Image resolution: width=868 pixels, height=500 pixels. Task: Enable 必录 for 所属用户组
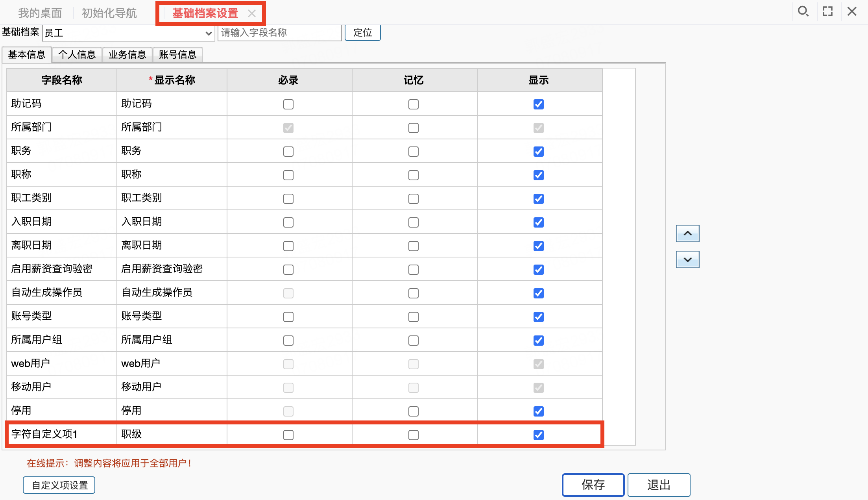[x=288, y=341]
